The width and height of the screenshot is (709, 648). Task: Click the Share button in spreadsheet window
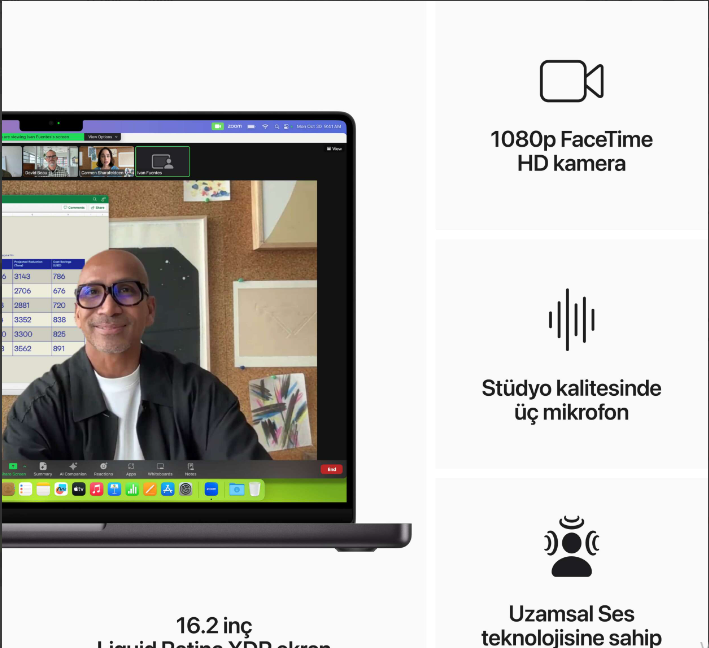tap(97, 207)
